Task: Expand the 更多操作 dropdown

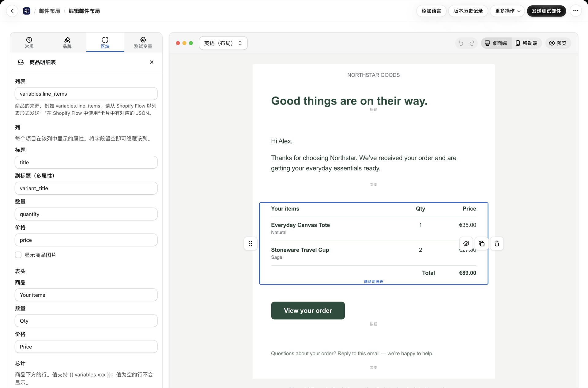Action: pyautogui.click(x=507, y=11)
